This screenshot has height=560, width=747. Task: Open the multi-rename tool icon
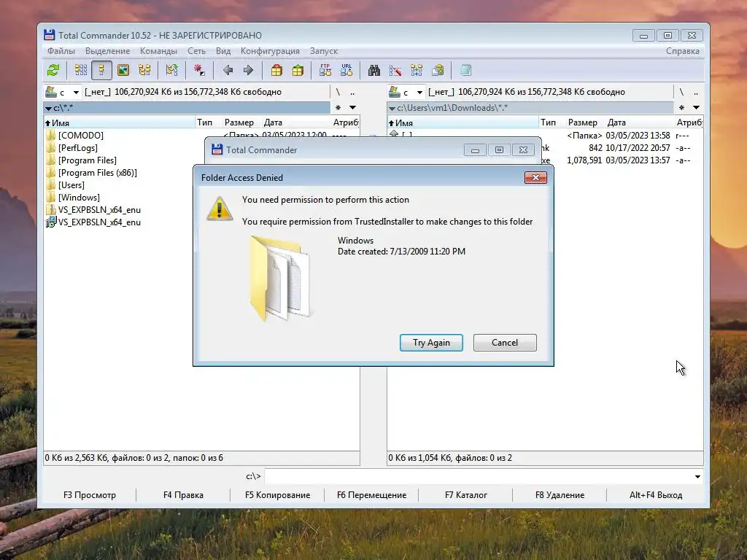395,71
